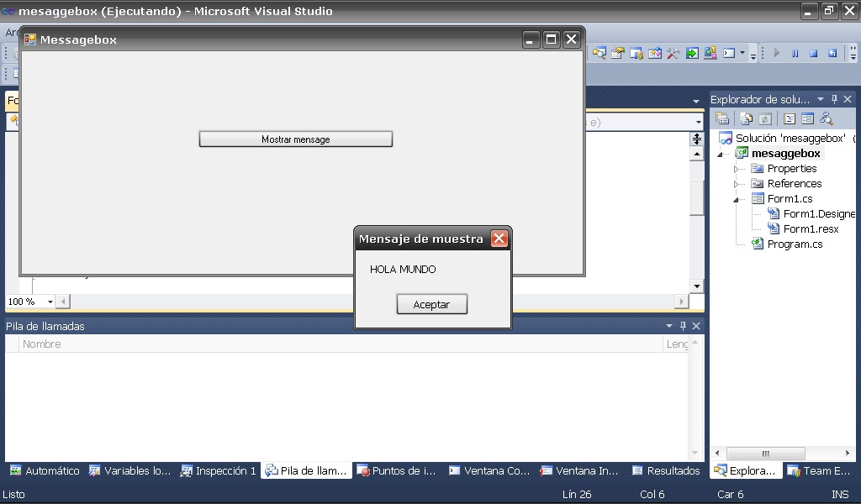Expand the Properties node under mesaggebox
861x504 pixels.
[737, 168]
